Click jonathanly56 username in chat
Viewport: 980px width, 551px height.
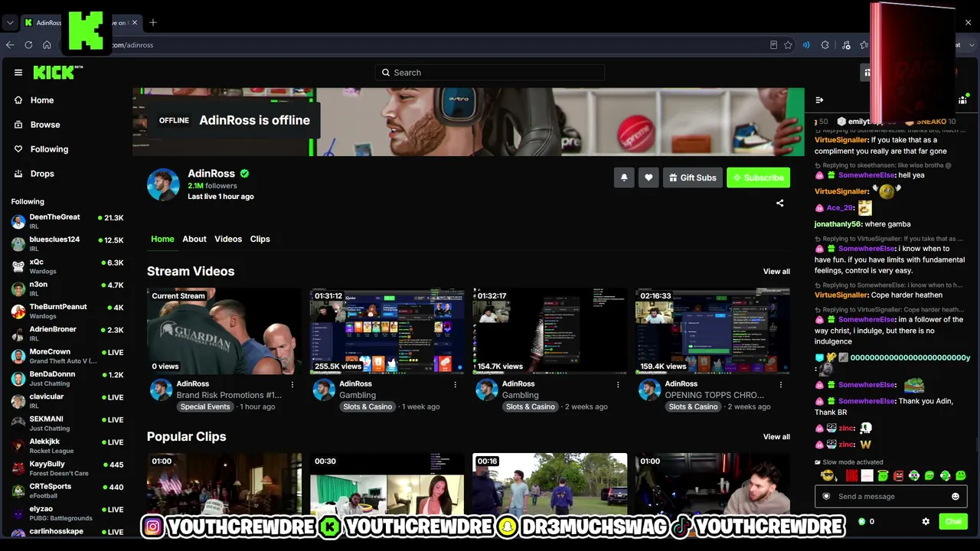tap(838, 224)
